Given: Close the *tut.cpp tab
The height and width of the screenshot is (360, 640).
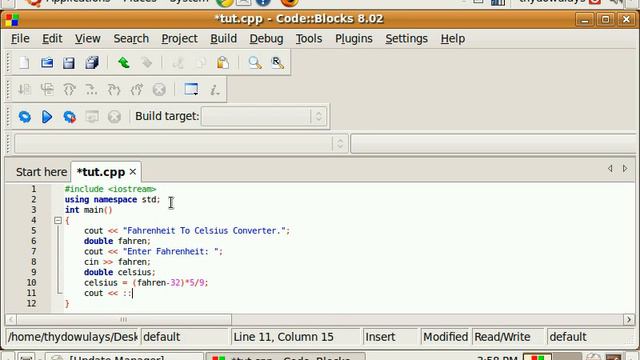Looking at the screenshot, I should pyautogui.click(x=133, y=172).
